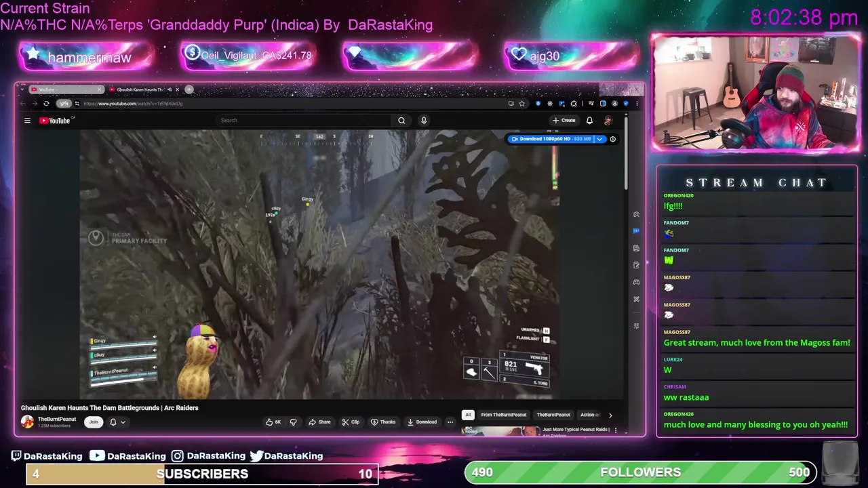
Task: Toggle the channel notification bell under the video
Action: point(113,422)
